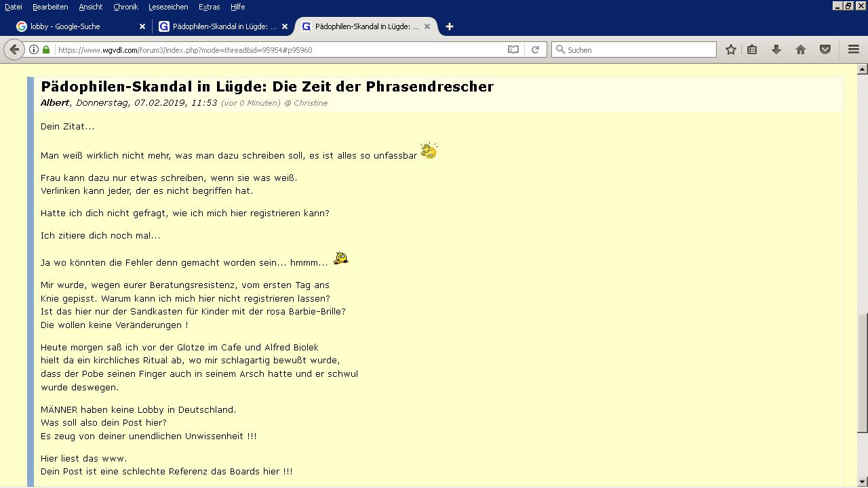The width and height of the screenshot is (868, 488).
Task: Click the browser back arrow button
Action: [14, 49]
